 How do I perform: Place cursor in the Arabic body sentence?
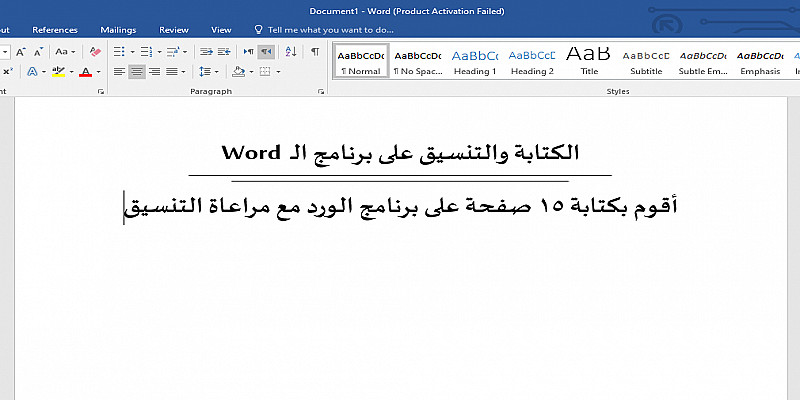click(x=401, y=207)
